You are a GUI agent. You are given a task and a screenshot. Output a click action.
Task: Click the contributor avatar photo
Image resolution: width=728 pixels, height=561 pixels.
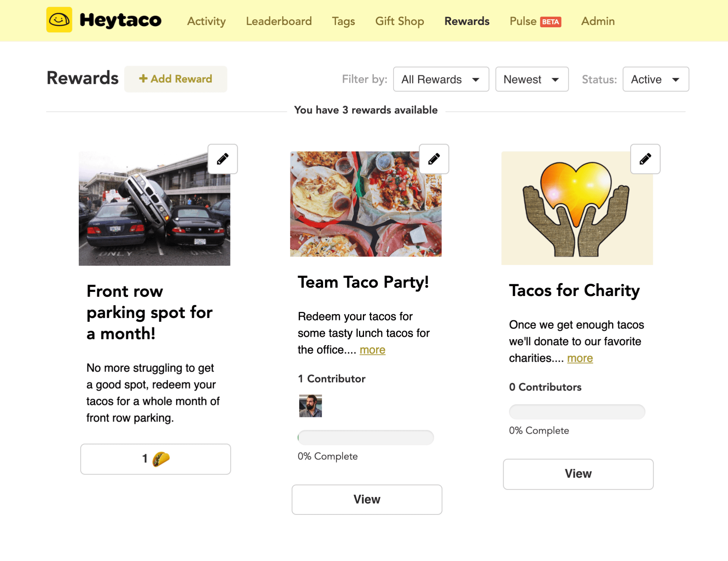coord(310,406)
